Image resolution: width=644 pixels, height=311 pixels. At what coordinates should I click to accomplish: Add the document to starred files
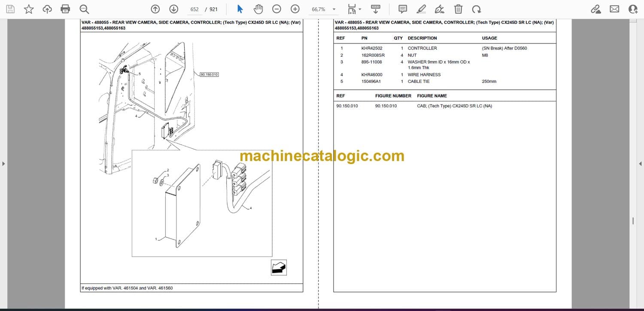tap(29, 9)
